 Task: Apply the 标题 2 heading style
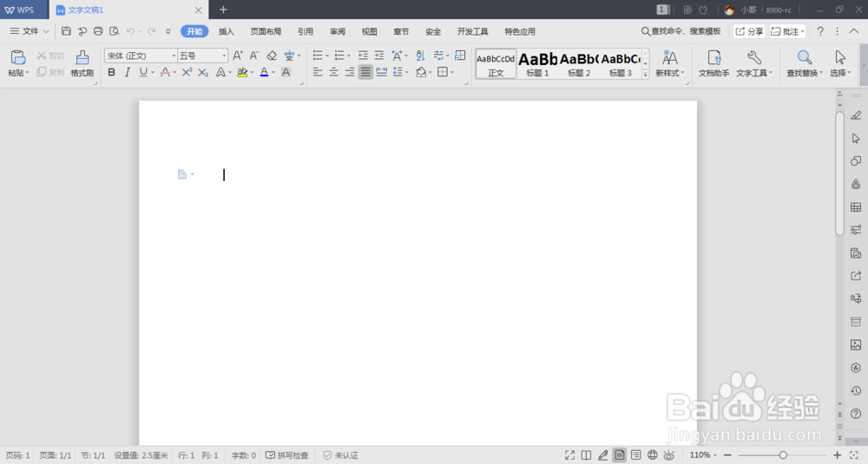point(579,63)
